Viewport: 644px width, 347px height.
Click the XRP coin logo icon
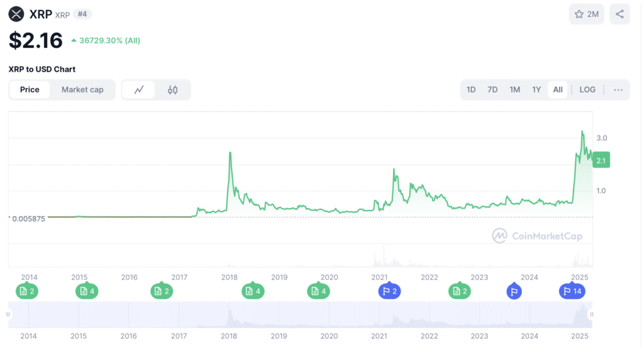pos(16,14)
